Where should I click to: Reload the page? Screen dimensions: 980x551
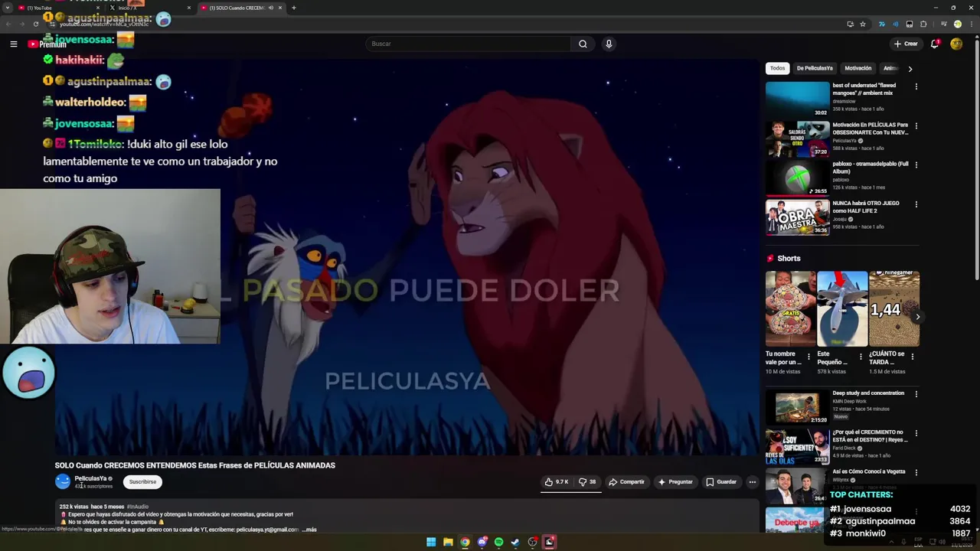(x=36, y=24)
